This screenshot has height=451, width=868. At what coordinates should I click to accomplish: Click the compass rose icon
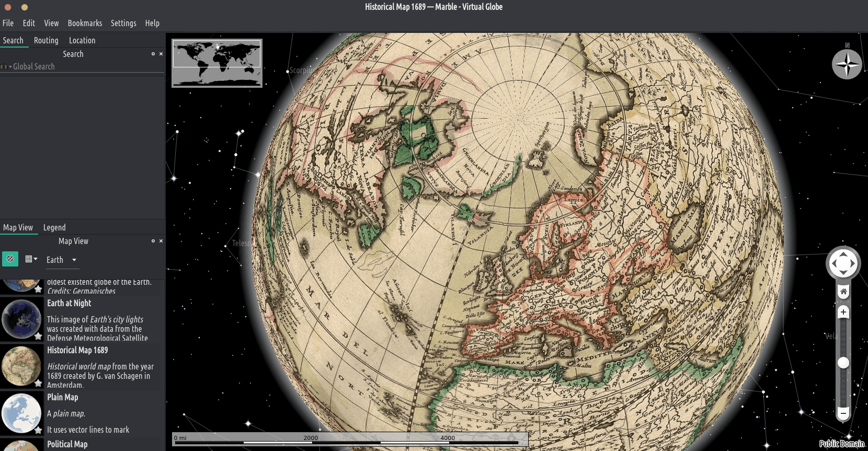pos(847,64)
